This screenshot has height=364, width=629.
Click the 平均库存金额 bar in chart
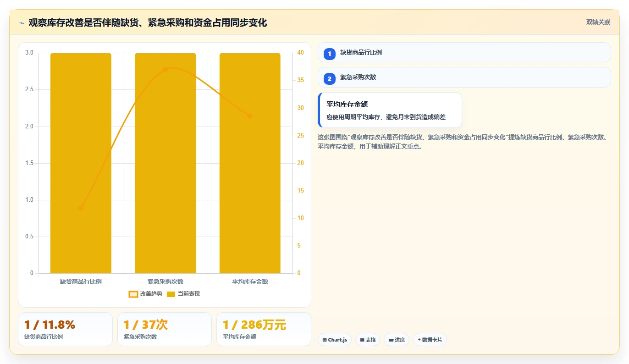pos(250,163)
